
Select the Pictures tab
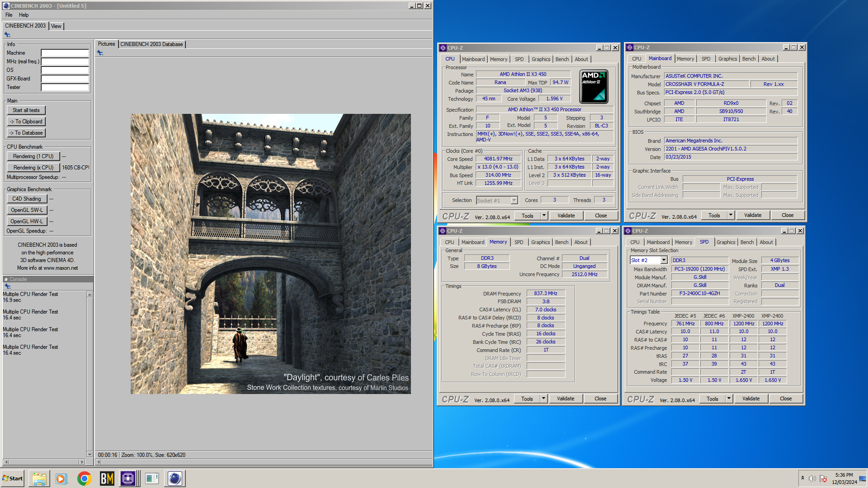click(x=107, y=44)
